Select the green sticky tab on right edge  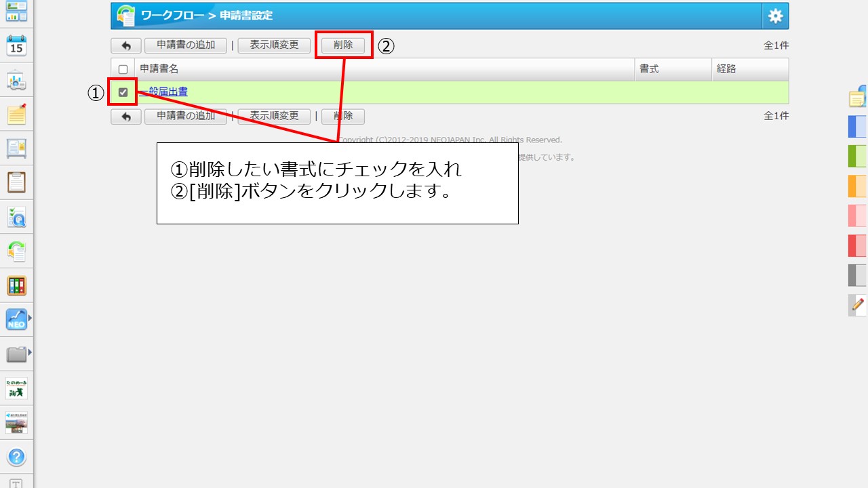point(858,157)
